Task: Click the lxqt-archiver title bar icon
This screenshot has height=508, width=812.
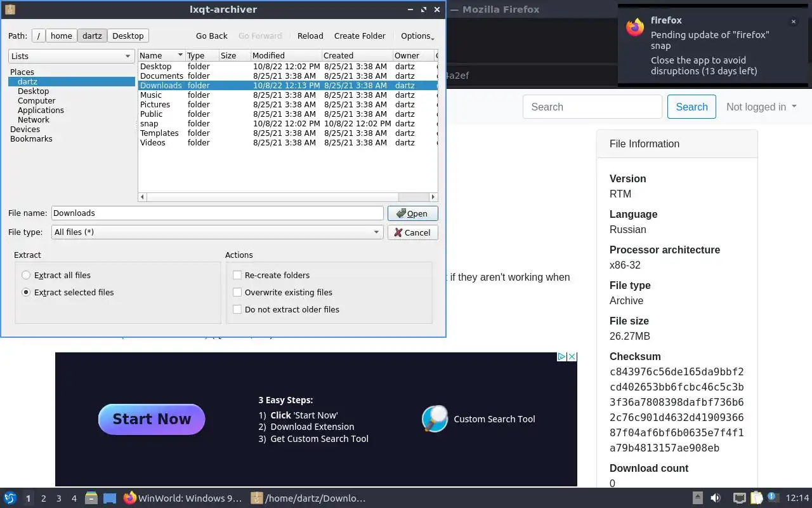Action: (10, 10)
